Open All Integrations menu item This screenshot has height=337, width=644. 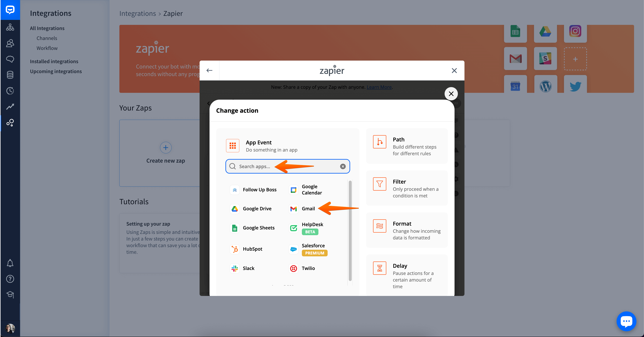pos(47,28)
